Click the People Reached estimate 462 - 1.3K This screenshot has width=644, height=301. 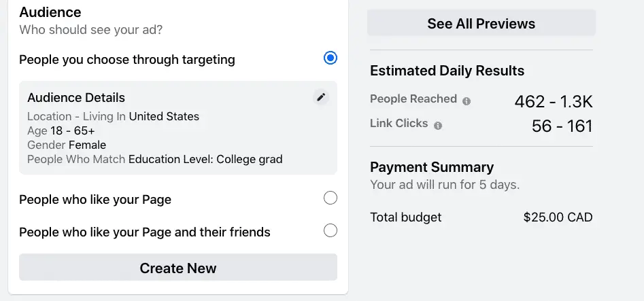pyautogui.click(x=553, y=102)
